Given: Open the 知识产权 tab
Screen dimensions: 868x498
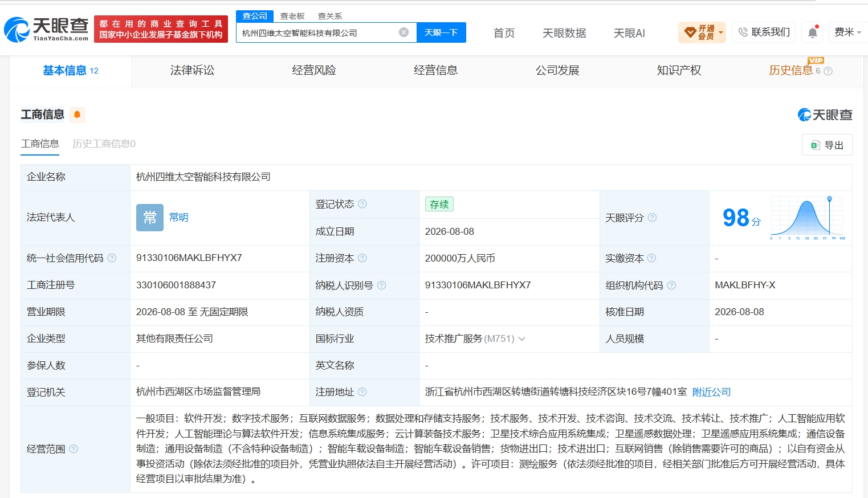Looking at the screenshot, I should point(679,71).
